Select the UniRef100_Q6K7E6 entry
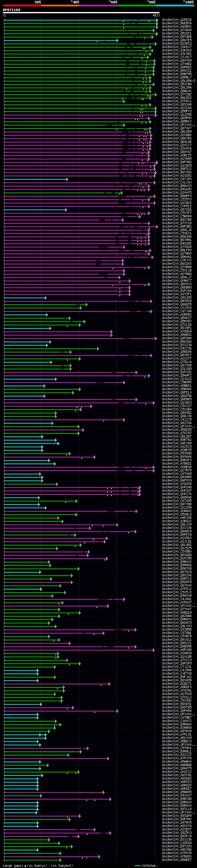This screenshot has height=868, width=197. pos(177,138)
